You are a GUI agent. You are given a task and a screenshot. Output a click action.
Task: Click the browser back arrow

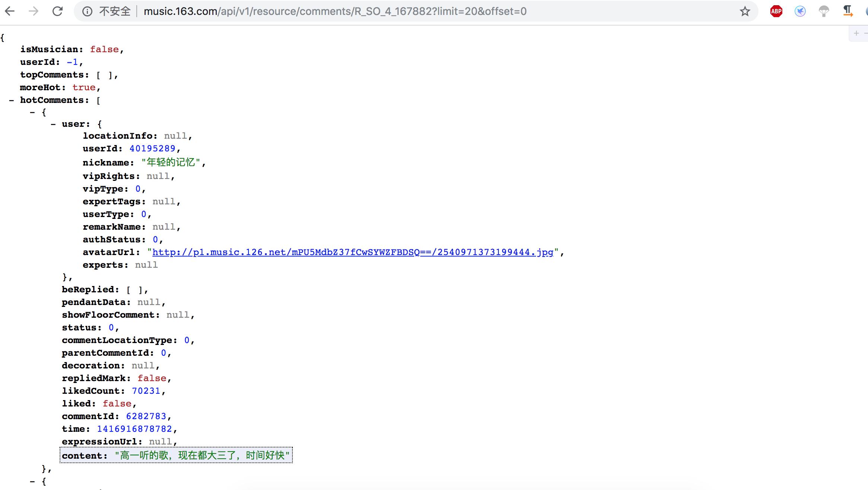[x=10, y=11]
